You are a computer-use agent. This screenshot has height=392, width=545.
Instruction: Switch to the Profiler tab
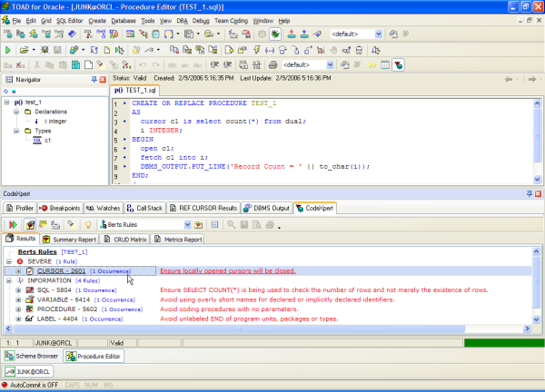click(x=20, y=208)
